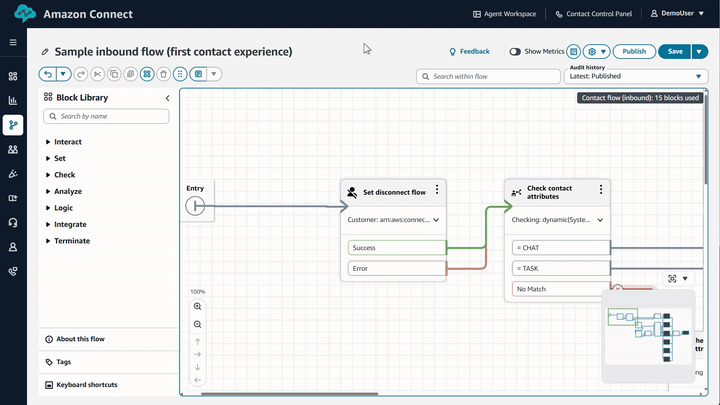Viewport: 720px width, 405px height.
Task: Click the pencil icon to rename flow
Action: tap(45, 52)
